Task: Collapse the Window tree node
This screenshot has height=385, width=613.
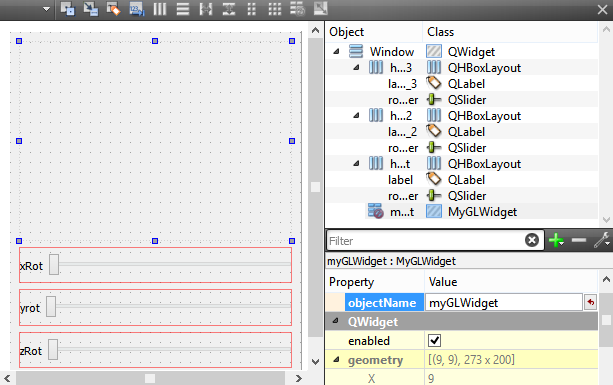Action: [x=336, y=51]
